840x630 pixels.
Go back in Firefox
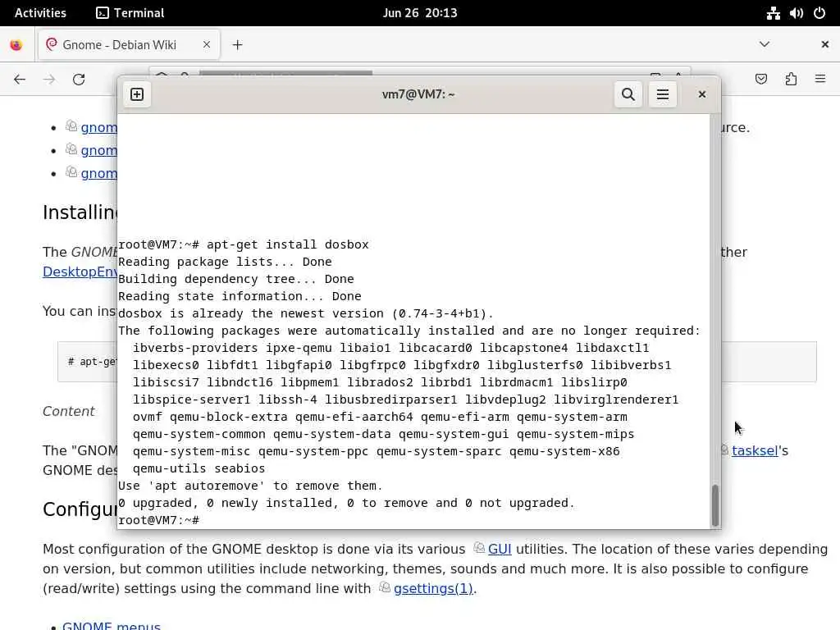pos(20,80)
